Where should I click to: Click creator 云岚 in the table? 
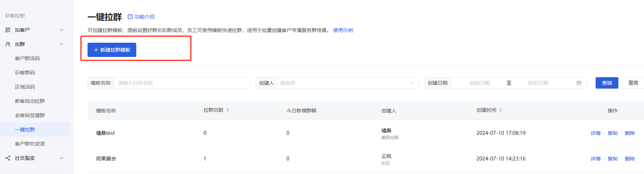pyautogui.click(x=386, y=156)
